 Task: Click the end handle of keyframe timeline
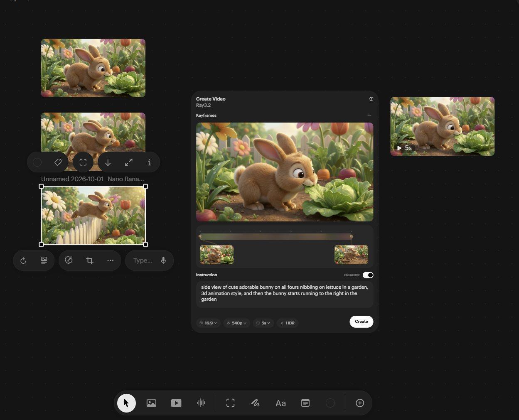click(352, 237)
